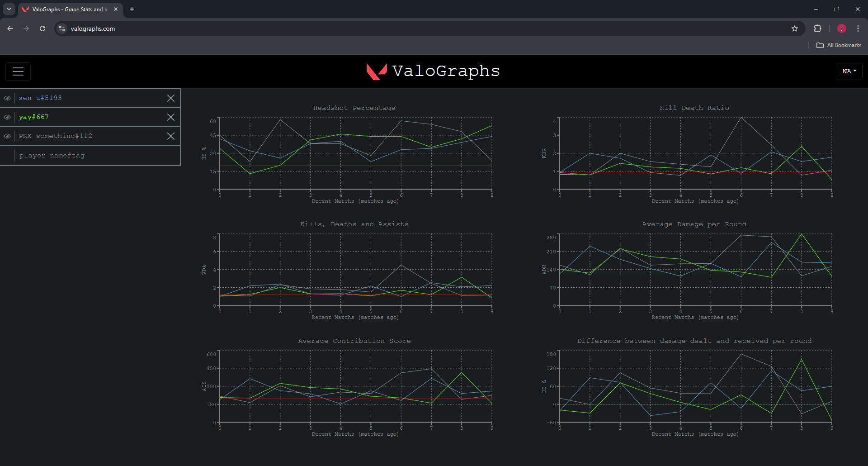Remove player sen z#5193
The width and height of the screenshot is (868, 466).
click(171, 98)
